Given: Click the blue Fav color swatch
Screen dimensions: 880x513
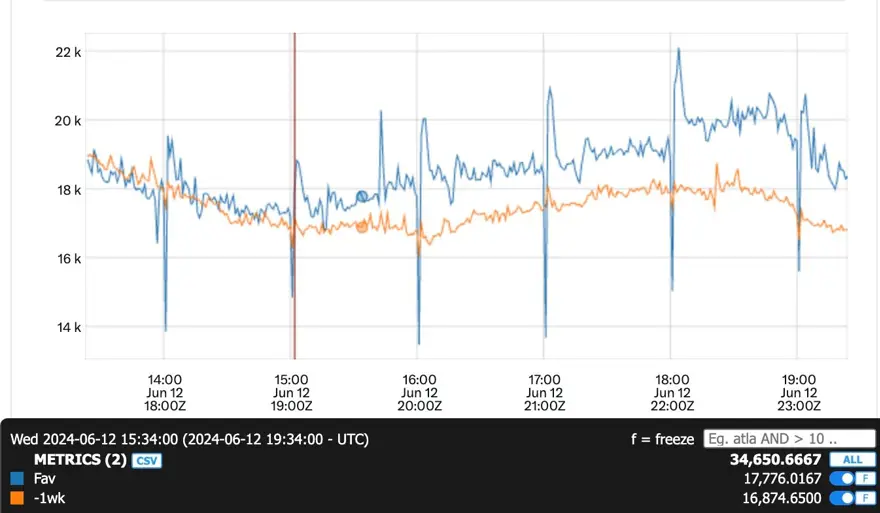Looking at the screenshot, I should click(17, 479).
